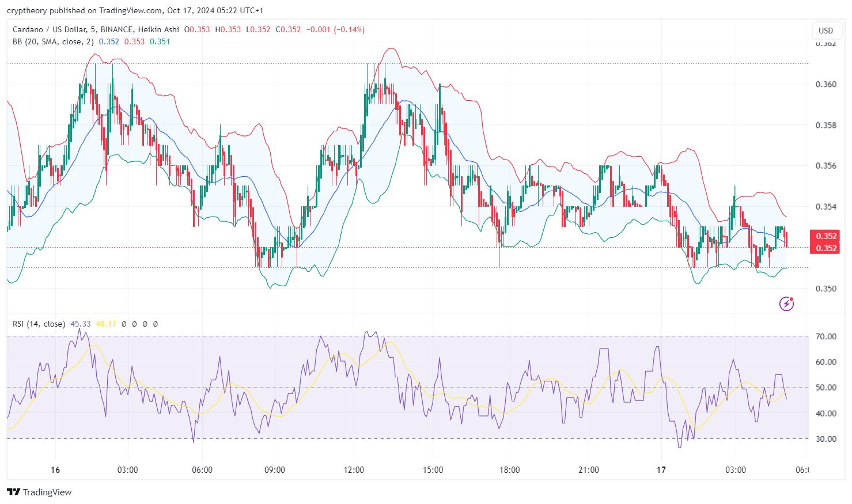The height and width of the screenshot is (504, 852).
Task: Click the RSI (14, close) indicator label
Action: (x=39, y=324)
